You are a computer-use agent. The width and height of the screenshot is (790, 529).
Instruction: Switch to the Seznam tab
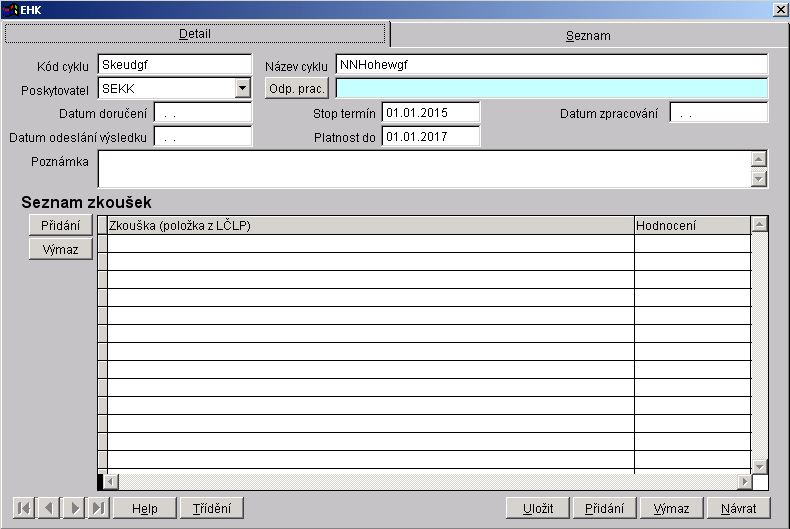588,35
